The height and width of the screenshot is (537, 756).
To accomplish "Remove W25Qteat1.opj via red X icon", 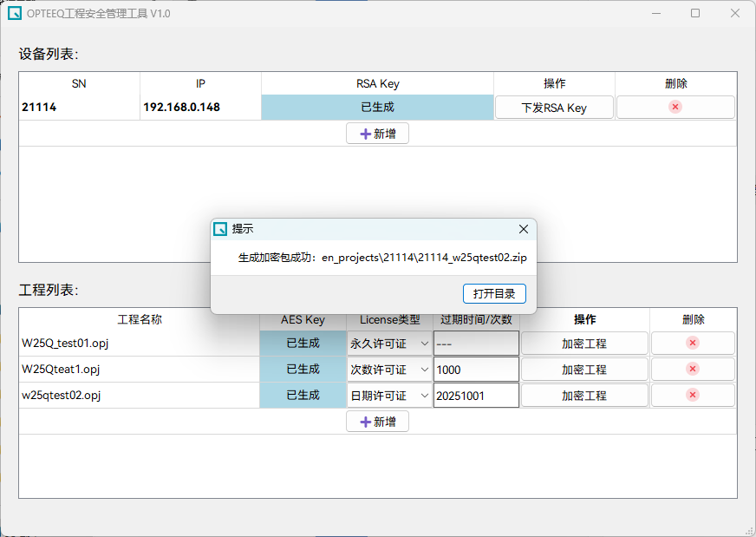I will [x=693, y=369].
